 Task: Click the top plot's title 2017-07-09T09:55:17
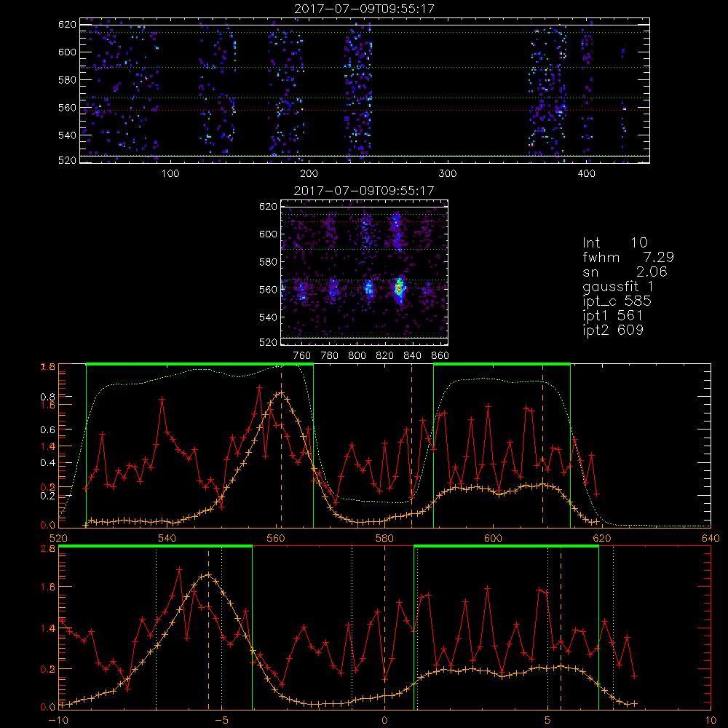[365, 9]
